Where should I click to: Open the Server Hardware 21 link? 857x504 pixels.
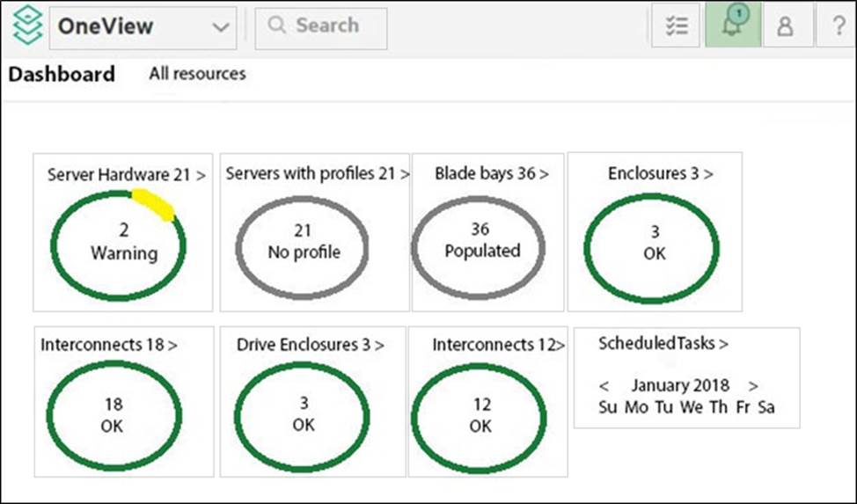pos(126,175)
